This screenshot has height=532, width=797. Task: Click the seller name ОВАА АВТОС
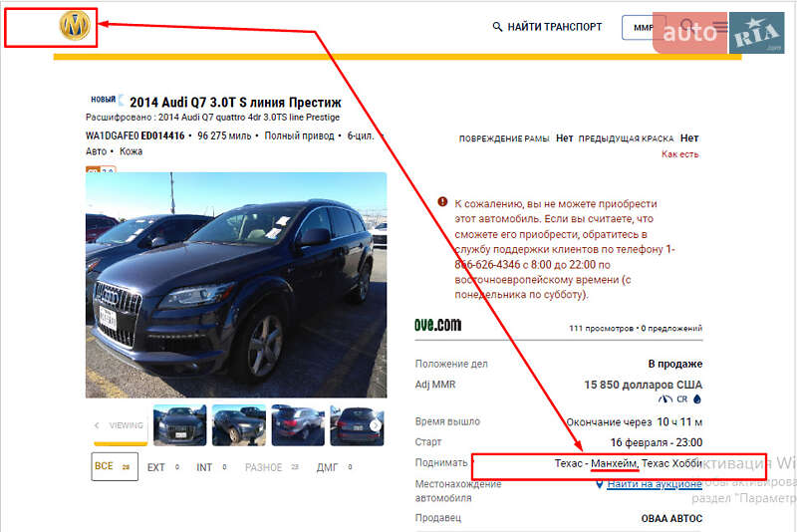(671, 518)
